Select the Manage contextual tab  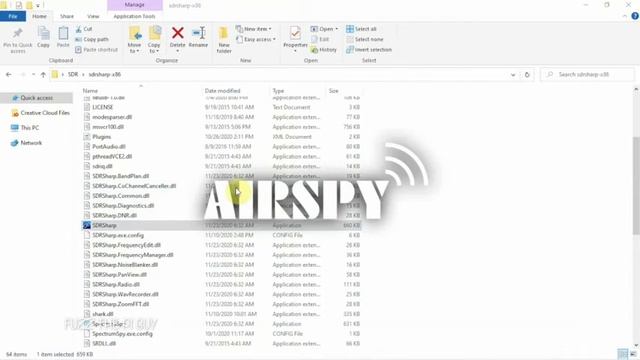[x=135, y=5]
